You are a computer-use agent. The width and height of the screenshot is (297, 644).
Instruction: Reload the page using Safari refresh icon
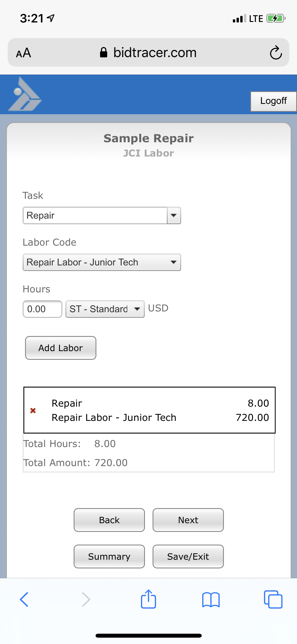[x=276, y=53]
